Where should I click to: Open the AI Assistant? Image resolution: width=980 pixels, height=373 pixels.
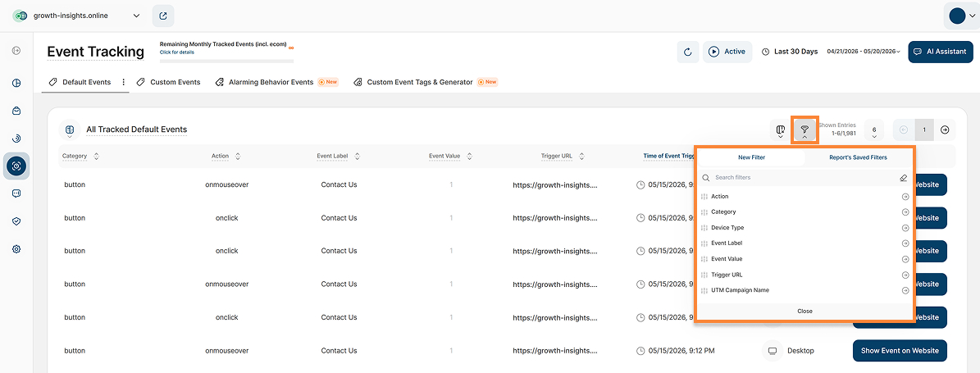click(941, 52)
